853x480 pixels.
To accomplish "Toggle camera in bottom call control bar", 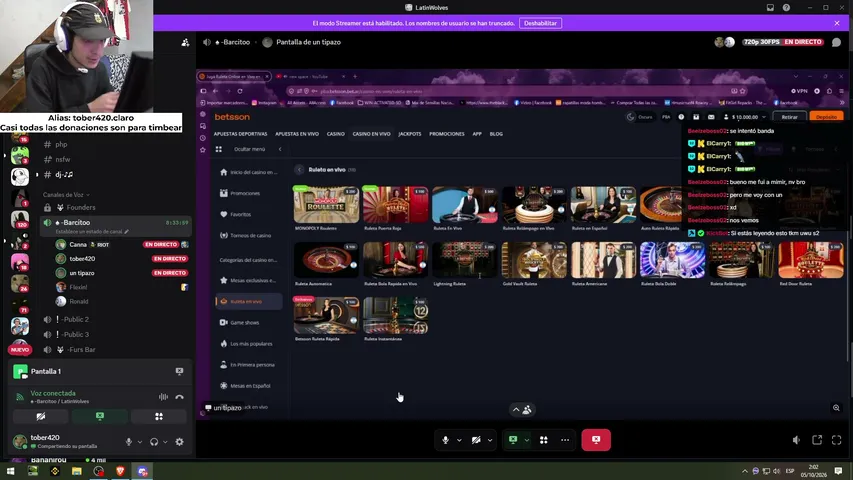I will [x=476, y=440].
